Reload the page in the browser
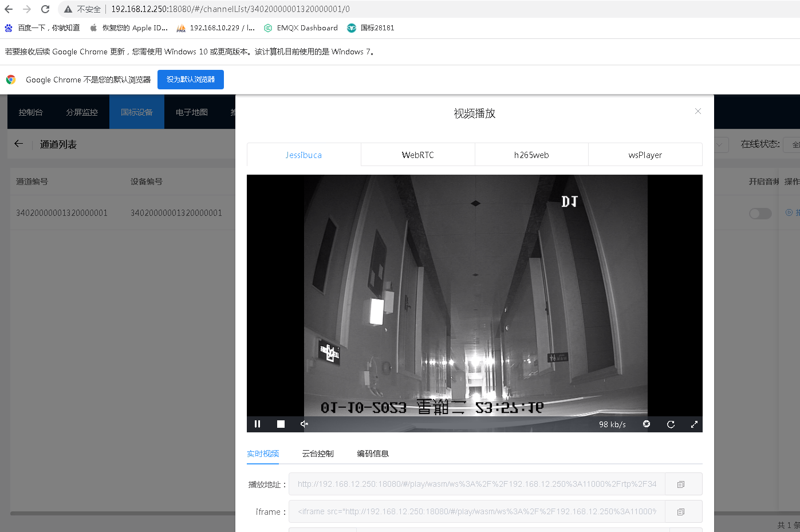Viewport: 800px width, 532px height. click(45, 9)
